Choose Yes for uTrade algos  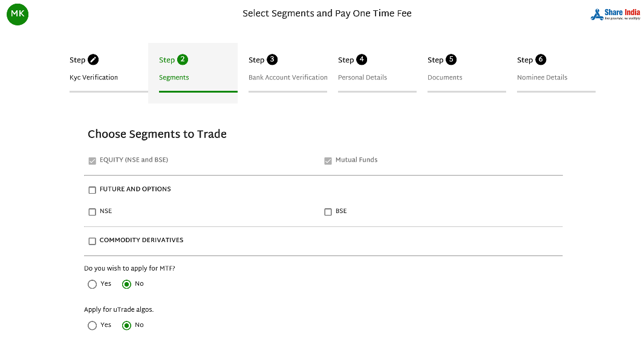92,325
